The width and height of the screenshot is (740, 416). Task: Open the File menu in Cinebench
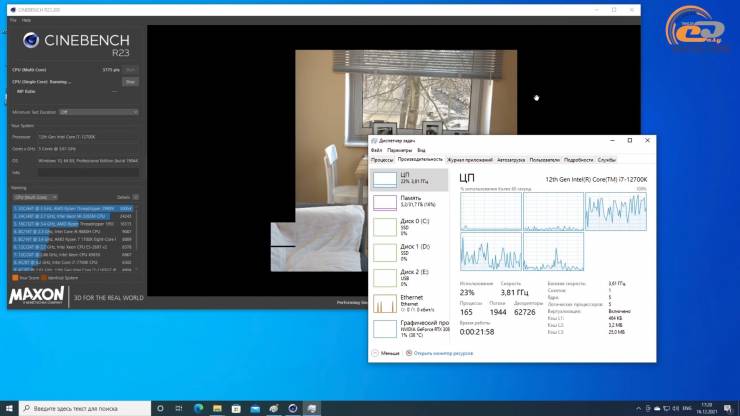[13, 20]
